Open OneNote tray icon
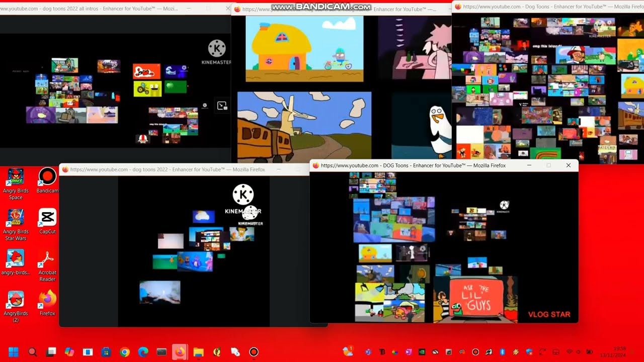The image size is (644, 362). pos(408,352)
